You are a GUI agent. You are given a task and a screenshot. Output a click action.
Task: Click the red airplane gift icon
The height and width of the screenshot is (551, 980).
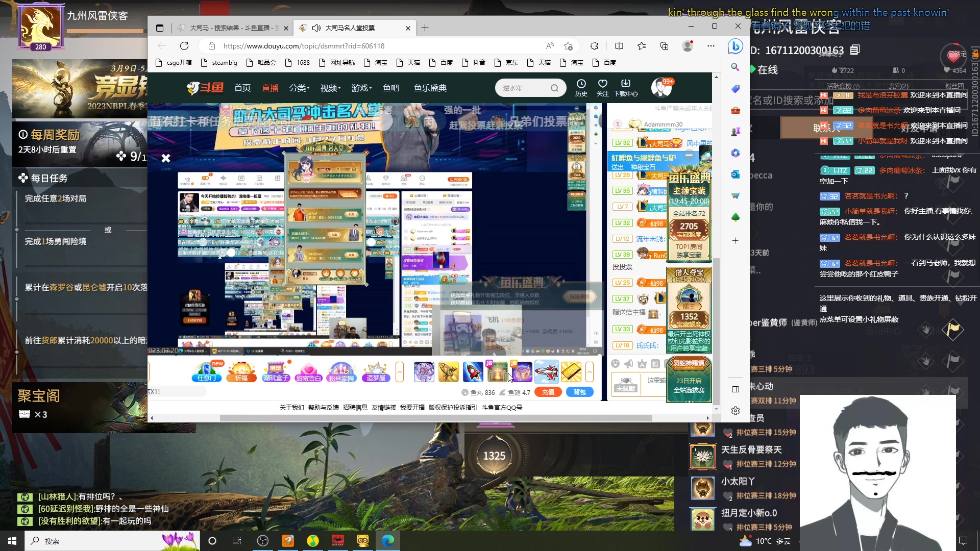[x=546, y=372]
